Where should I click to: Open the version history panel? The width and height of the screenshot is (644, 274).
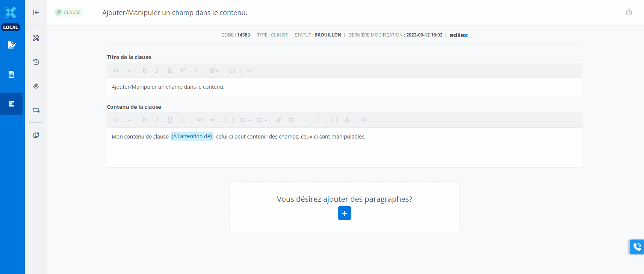36,62
